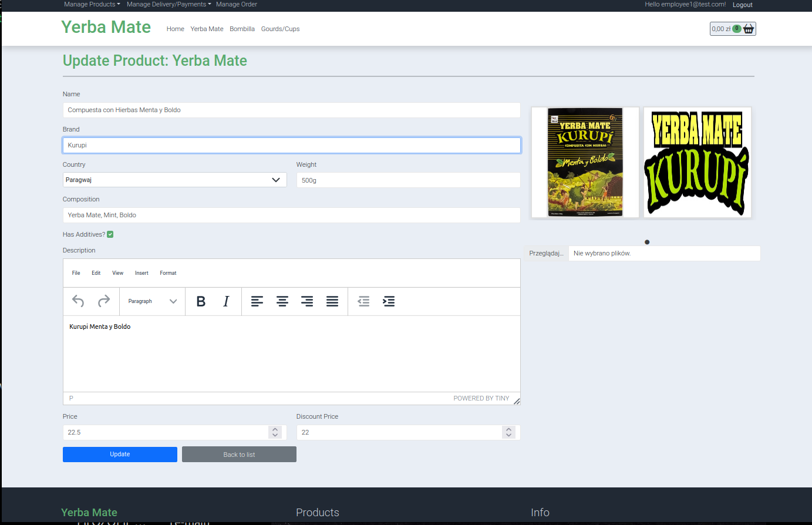Expand the Paragraph style dropdown
The height and width of the screenshot is (525, 812).
152,301
